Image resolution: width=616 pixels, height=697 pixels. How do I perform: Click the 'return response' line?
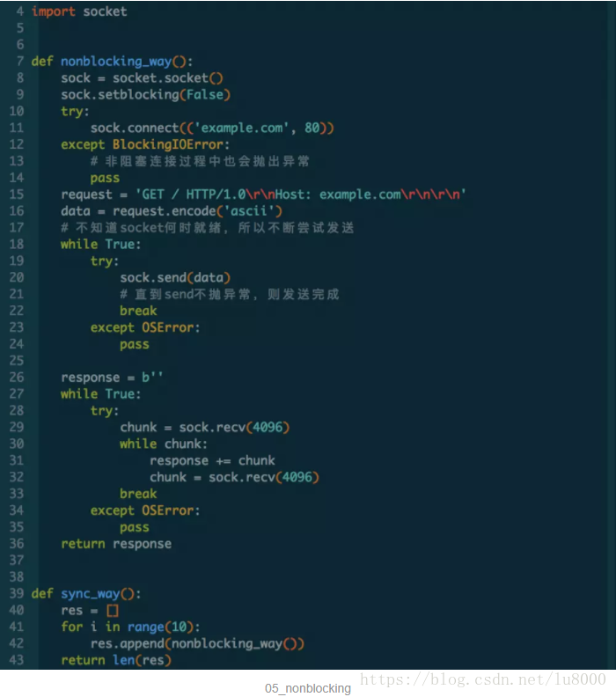point(116,544)
